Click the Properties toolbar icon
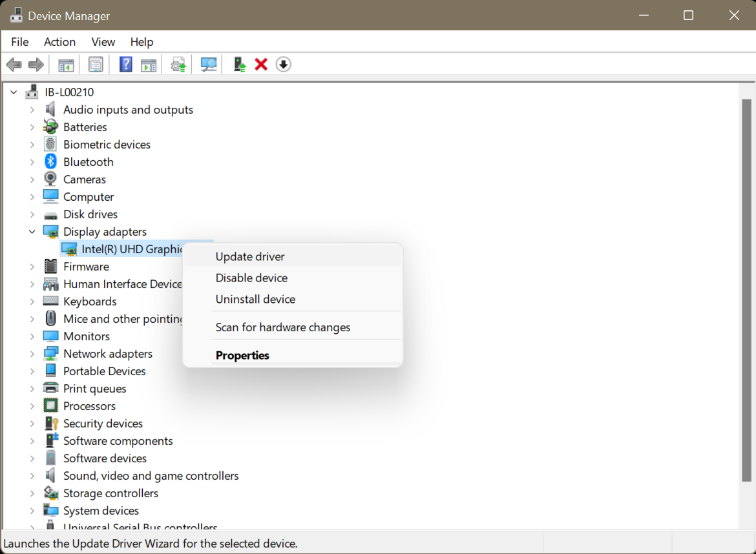This screenshot has width=756, height=554. click(x=96, y=65)
